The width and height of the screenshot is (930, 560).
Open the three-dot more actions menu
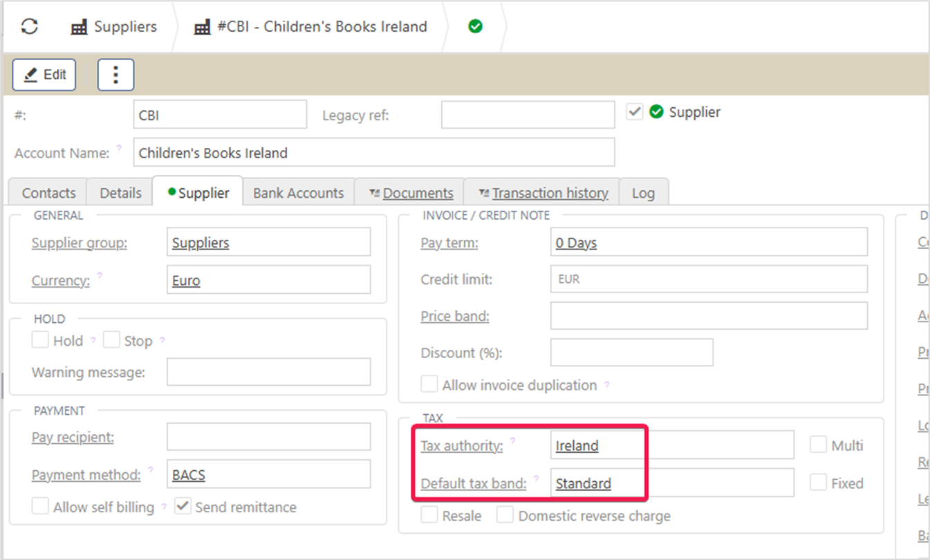pyautogui.click(x=115, y=75)
